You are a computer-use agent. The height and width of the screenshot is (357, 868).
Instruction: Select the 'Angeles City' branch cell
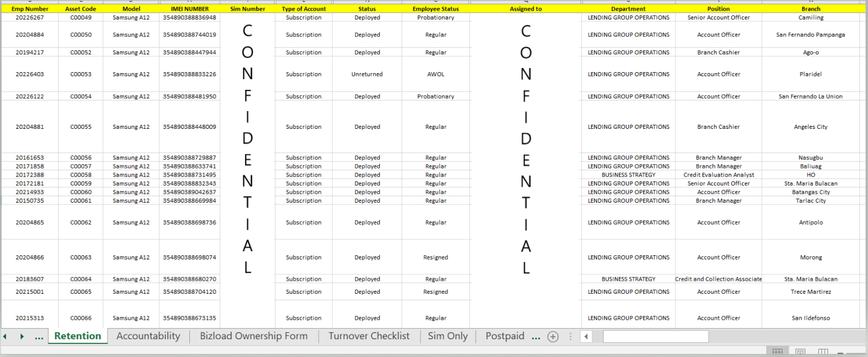pos(811,127)
